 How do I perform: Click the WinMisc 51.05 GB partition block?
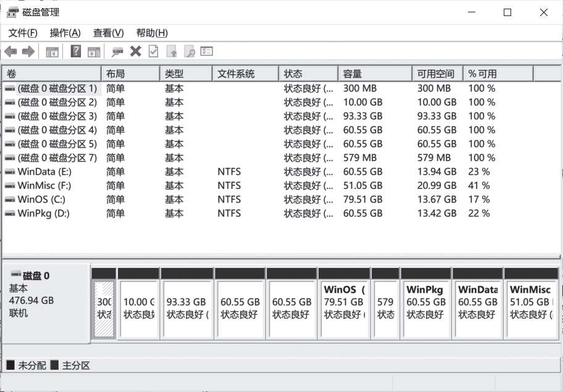pos(529,309)
